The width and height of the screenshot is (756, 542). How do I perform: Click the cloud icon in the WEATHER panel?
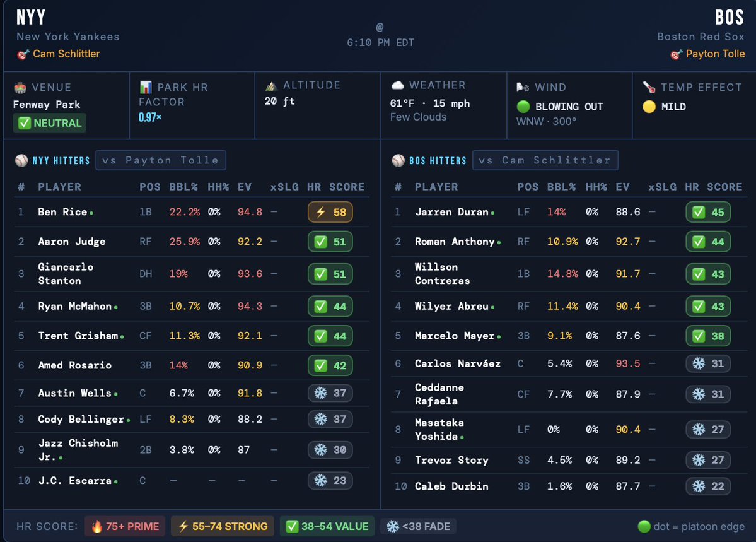coord(398,85)
